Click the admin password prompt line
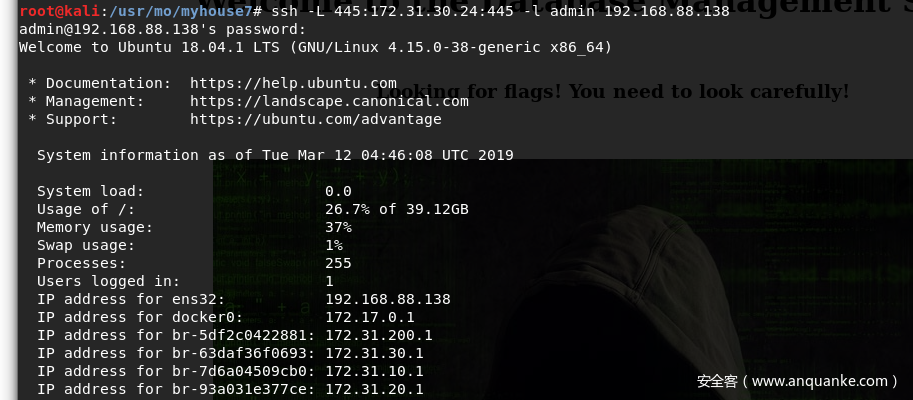 [x=162, y=29]
